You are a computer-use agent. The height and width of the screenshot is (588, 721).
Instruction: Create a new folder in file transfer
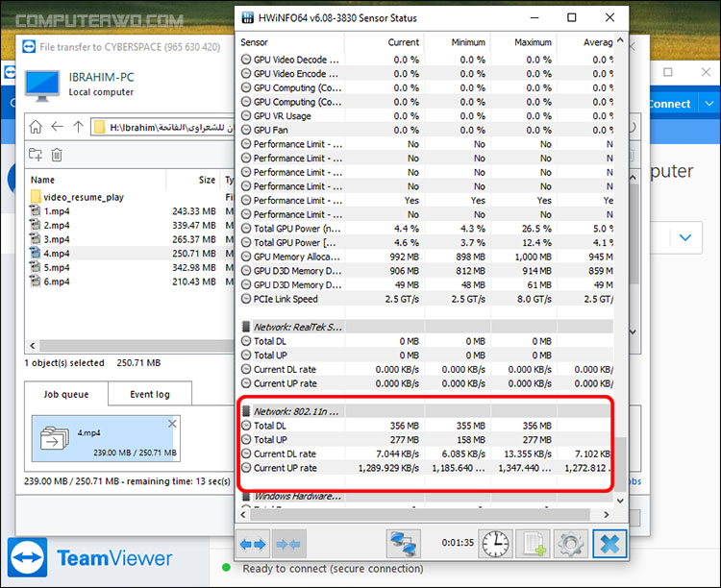click(x=36, y=155)
